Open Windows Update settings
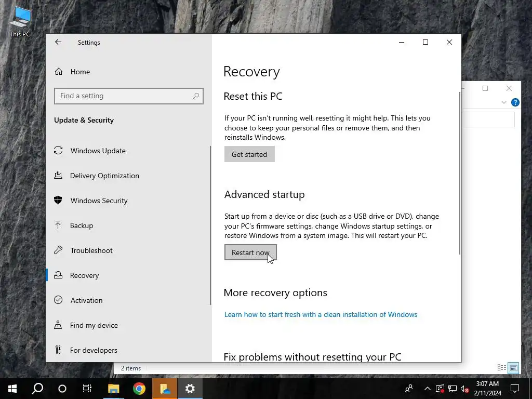 [98, 151]
